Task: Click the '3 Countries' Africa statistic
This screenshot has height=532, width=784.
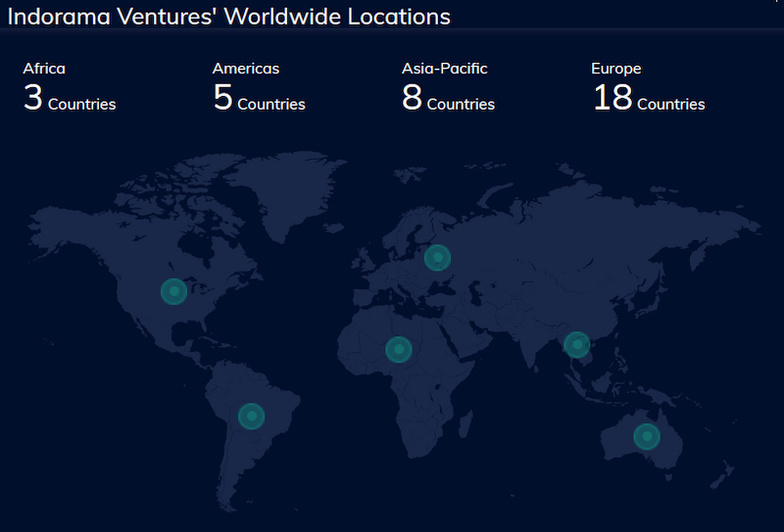Action: (70, 98)
